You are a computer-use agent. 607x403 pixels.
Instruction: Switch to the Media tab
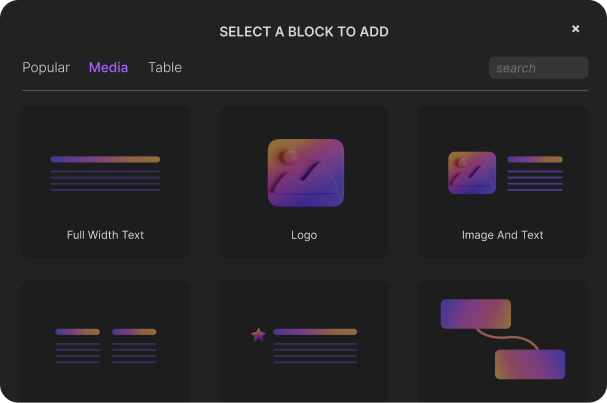coord(108,68)
